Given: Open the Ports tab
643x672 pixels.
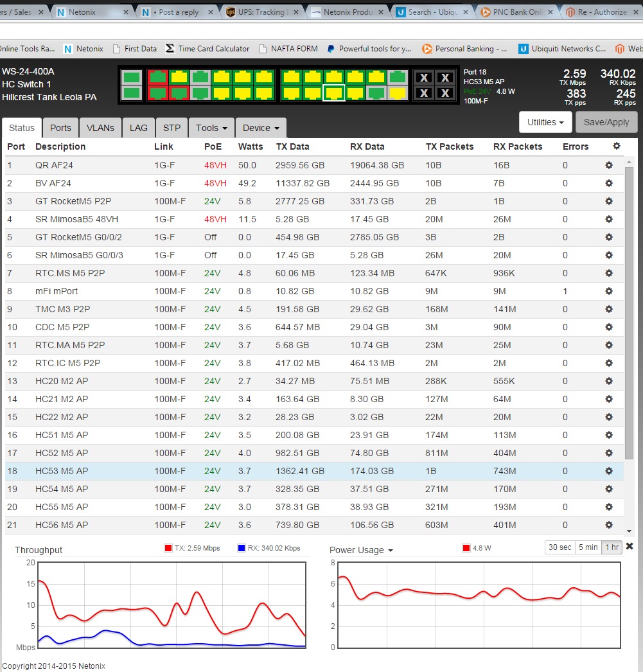Looking at the screenshot, I should (x=61, y=127).
